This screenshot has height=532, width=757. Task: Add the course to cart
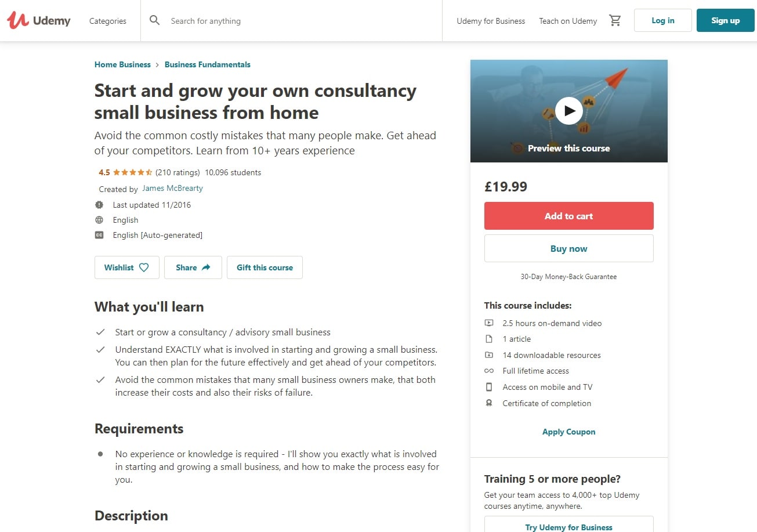point(568,216)
